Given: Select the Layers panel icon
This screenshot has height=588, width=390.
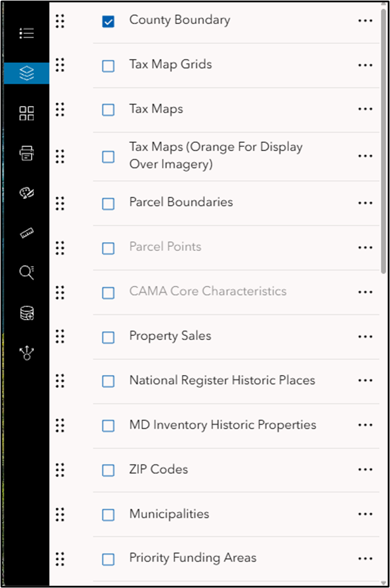Looking at the screenshot, I should [x=26, y=73].
